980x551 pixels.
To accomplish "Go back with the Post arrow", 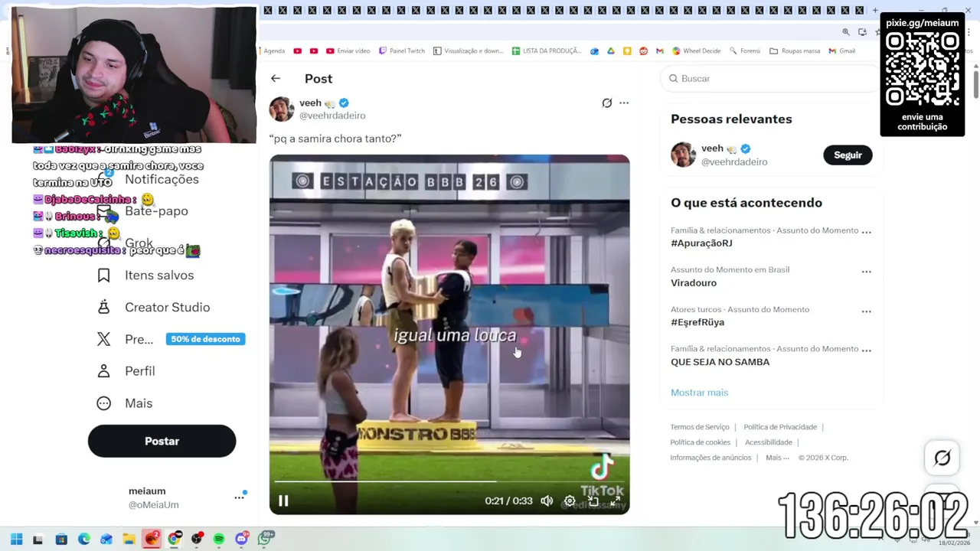I will coord(276,78).
